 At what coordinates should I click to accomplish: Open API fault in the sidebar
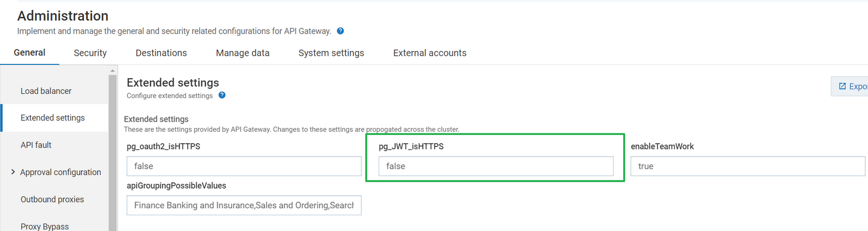tap(36, 145)
